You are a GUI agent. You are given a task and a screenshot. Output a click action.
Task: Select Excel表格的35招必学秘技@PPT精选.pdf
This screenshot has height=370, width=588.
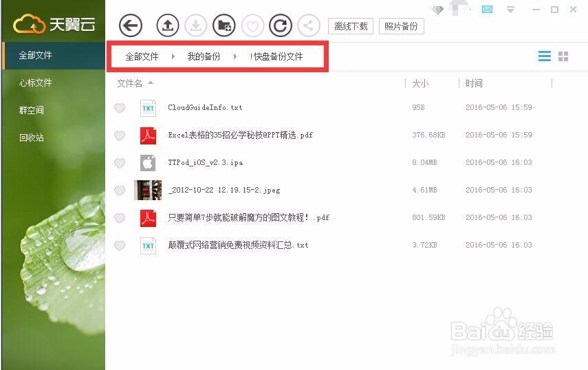[241, 135]
